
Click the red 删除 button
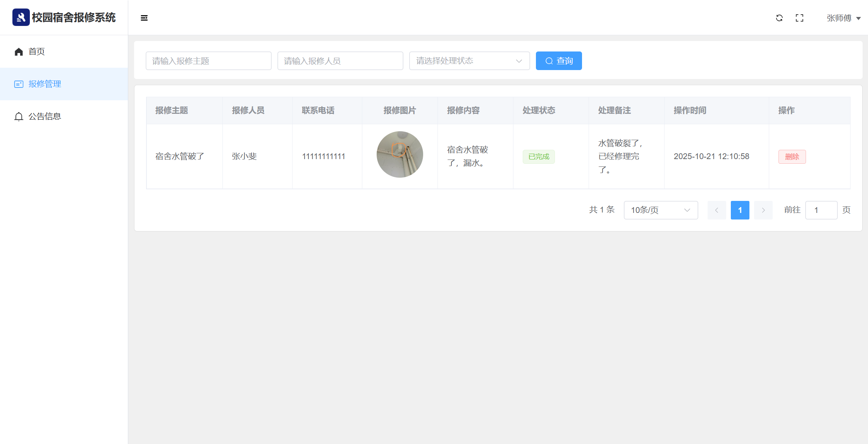[x=792, y=156]
